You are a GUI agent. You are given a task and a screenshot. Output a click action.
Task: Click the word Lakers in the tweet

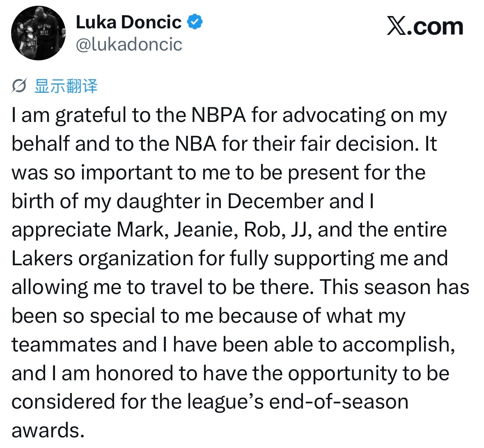click(x=42, y=259)
